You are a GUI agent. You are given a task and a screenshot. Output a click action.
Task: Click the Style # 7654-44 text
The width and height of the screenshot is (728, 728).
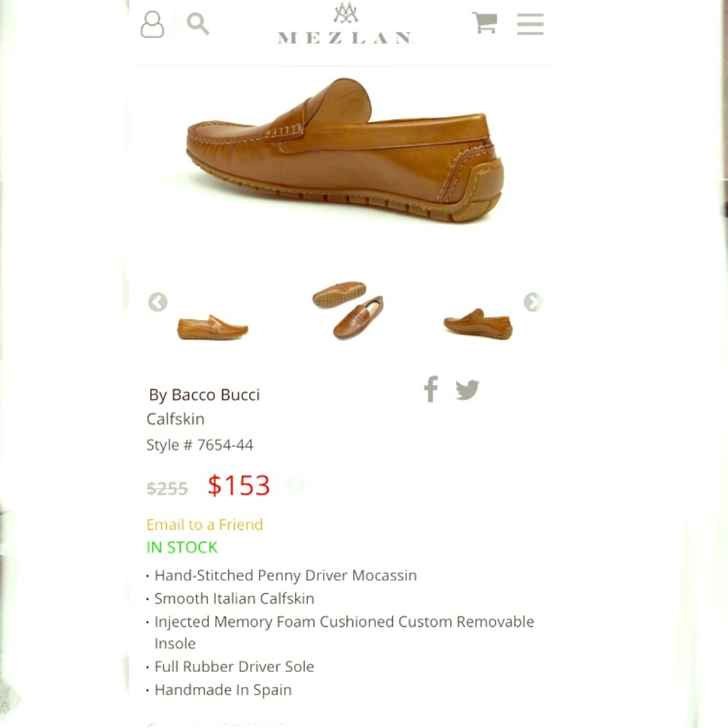[199, 445]
